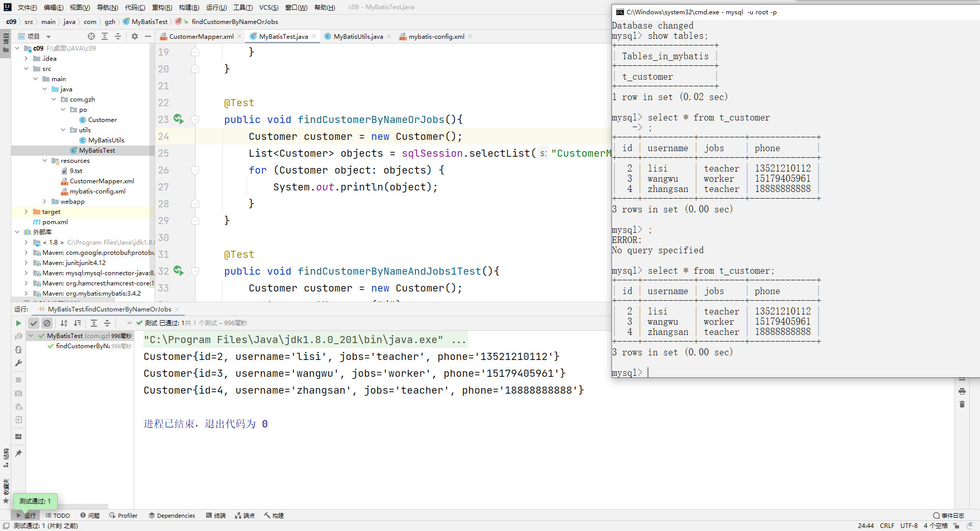Hide the Project panel with the minus icon

point(148,36)
